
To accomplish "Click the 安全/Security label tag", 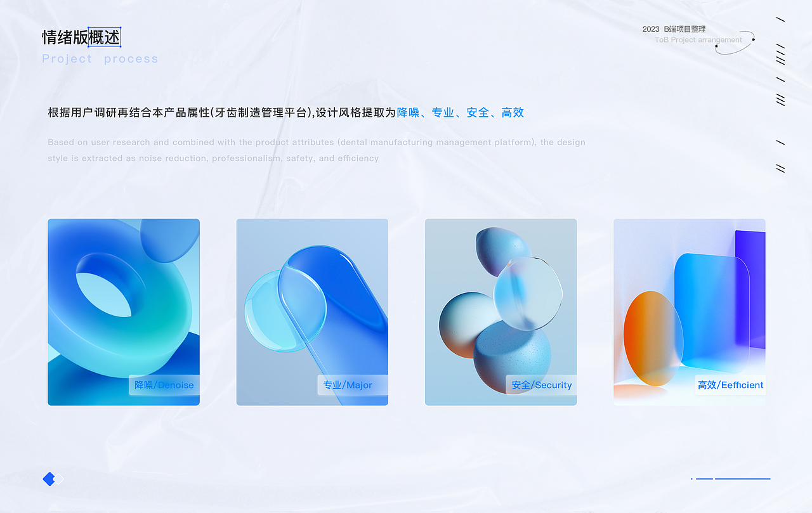I will (x=540, y=385).
